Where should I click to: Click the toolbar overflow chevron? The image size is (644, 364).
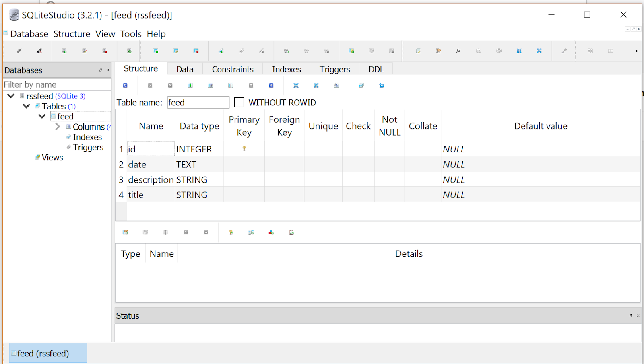[637, 51]
